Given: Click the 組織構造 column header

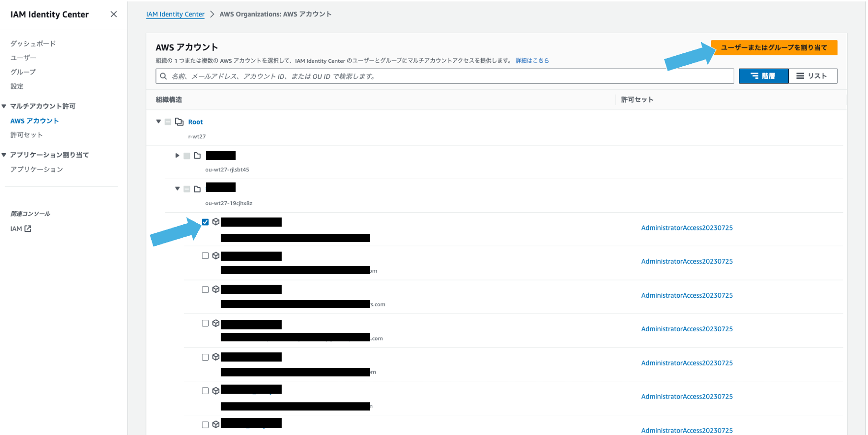Looking at the screenshot, I should [x=169, y=100].
